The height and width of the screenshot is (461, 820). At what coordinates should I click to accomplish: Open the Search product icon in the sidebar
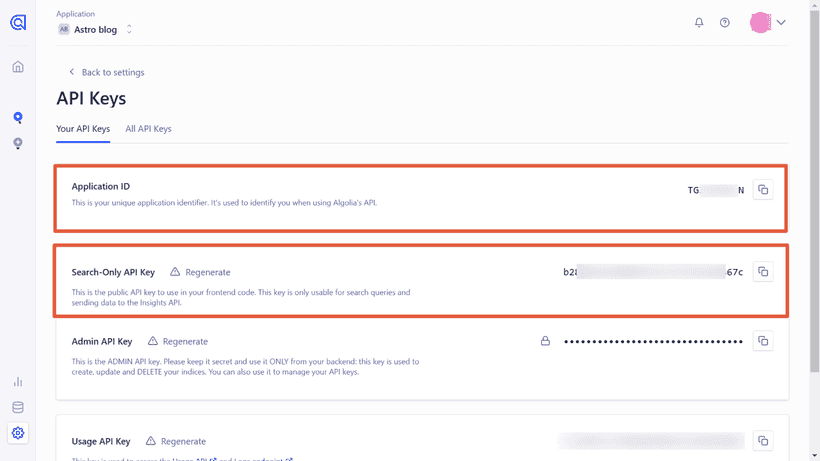tap(18, 118)
